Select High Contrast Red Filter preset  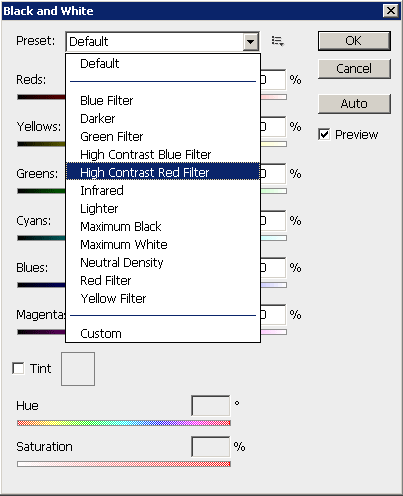[163, 172]
